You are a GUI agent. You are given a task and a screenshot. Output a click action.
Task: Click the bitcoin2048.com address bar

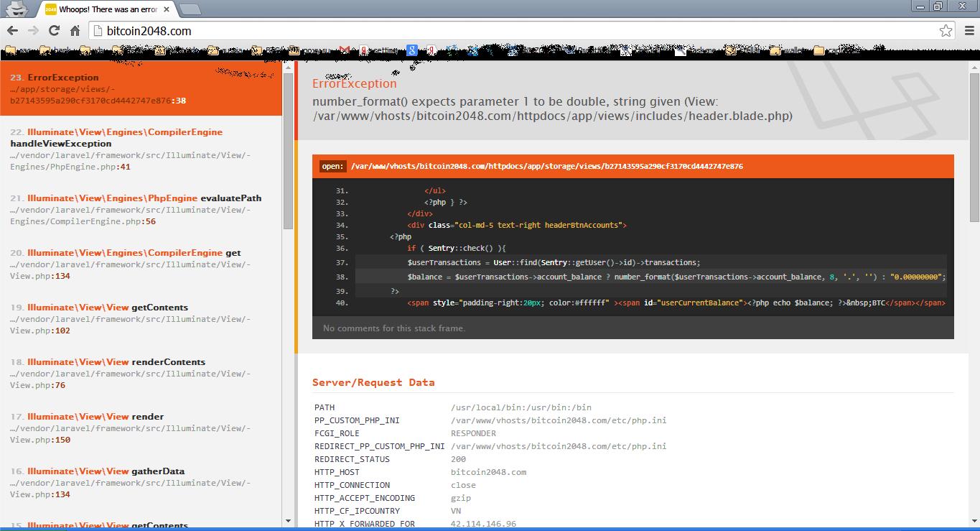tap(503, 31)
